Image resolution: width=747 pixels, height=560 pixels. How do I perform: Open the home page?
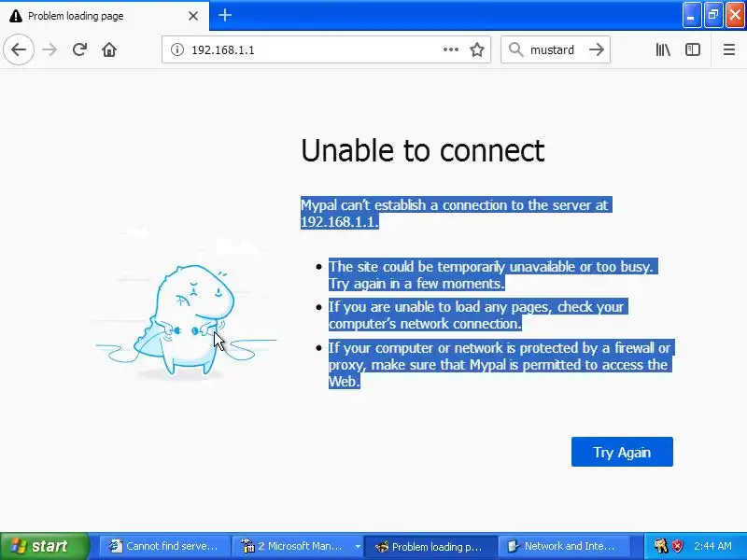109,49
